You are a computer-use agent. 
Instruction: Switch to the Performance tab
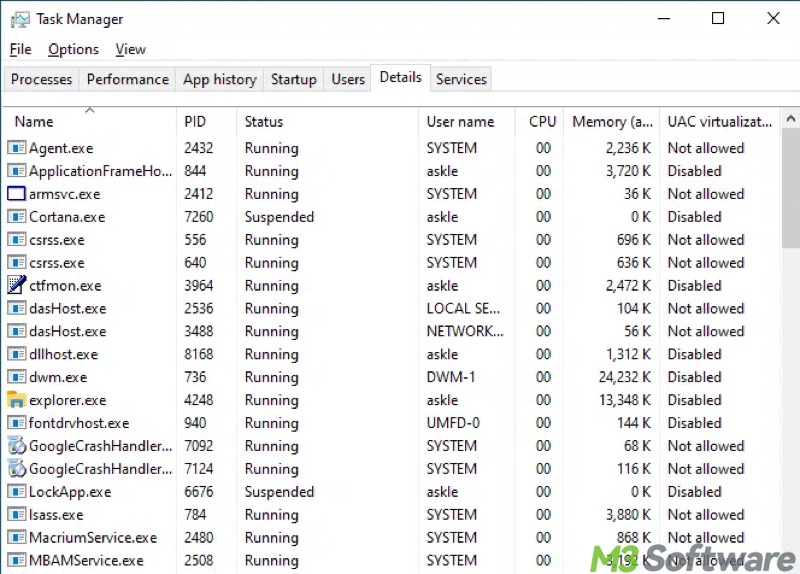(128, 80)
